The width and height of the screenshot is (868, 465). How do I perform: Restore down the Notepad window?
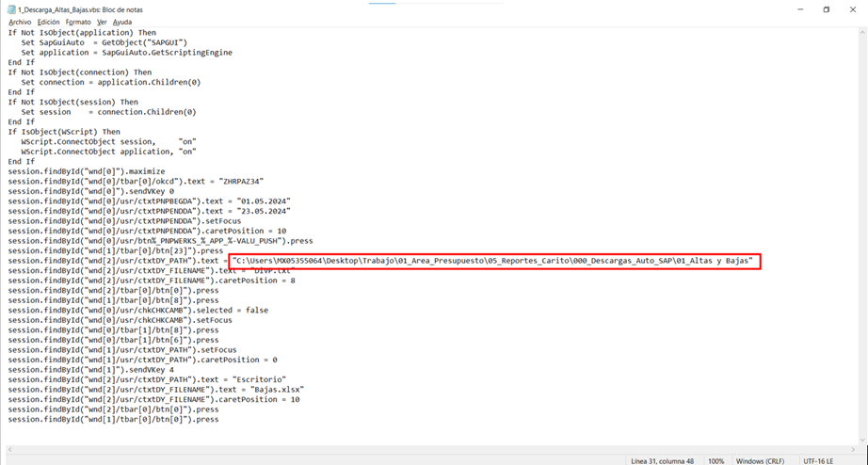pos(826,9)
